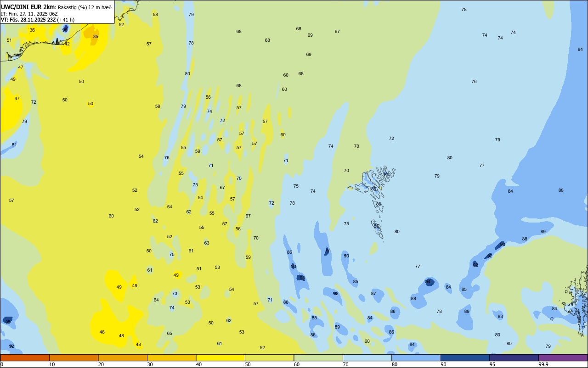This screenshot has height=368, width=588.
Task: Click the 'Rakastig (%) í 2 m hæð' label
Action: (x=85, y=7)
